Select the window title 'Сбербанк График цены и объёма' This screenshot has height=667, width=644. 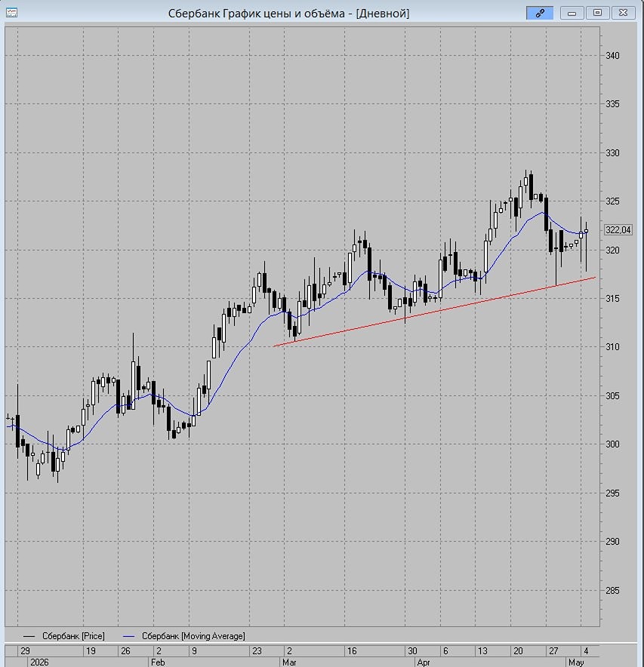[x=256, y=14]
